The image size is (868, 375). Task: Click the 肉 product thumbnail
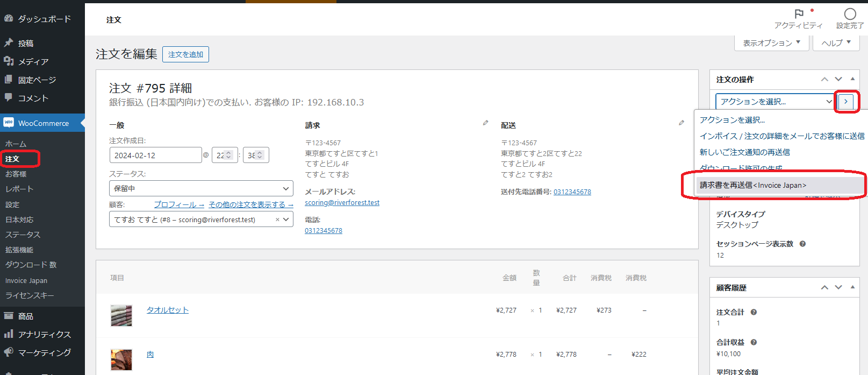pyautogui.click(x=121, y=360)
